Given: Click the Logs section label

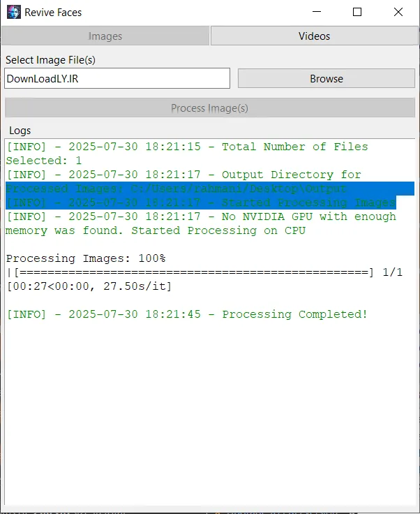Looking at the screenshot, I should point(20,131).
